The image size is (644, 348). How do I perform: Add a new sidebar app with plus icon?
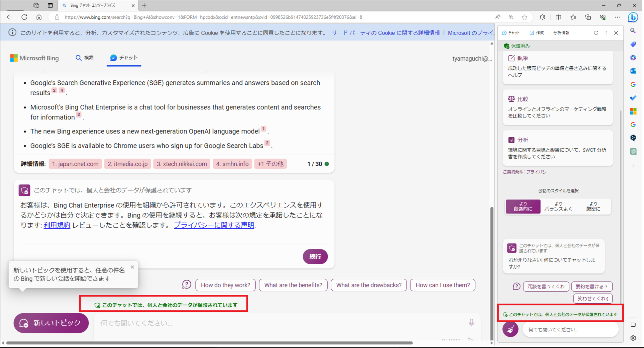pyautogui.click(x=633, y=166)
